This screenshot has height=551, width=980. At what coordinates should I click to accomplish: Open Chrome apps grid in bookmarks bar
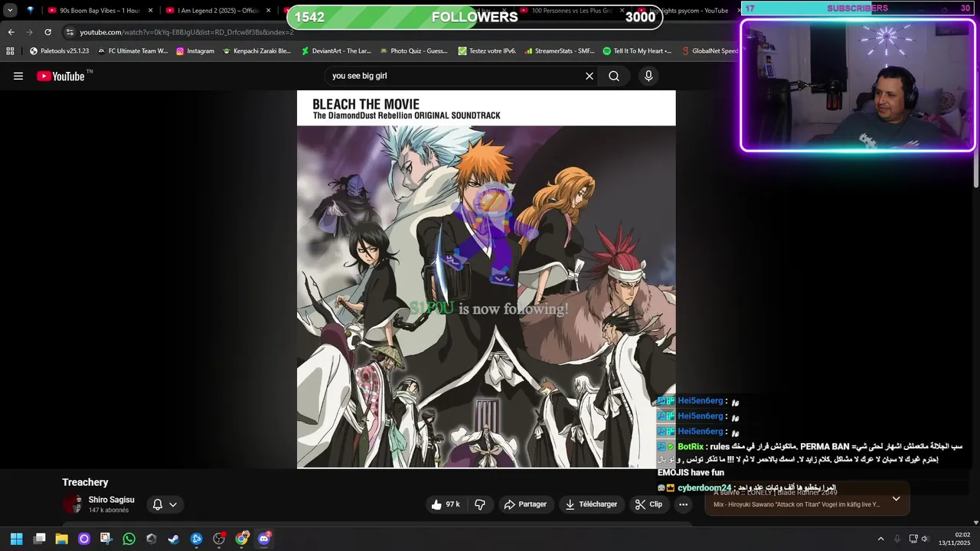click(10, 51)
